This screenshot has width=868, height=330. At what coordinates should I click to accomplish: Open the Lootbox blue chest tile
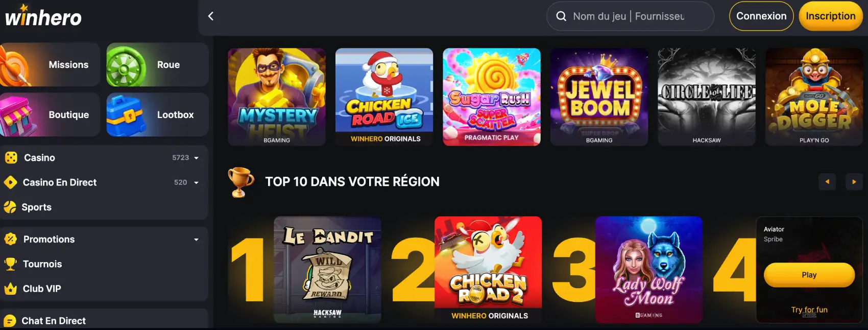(x=157, y=115)
